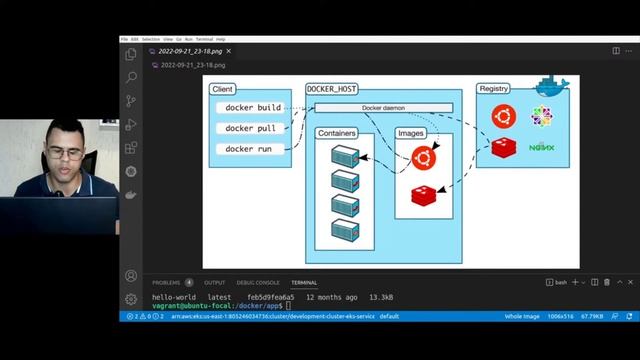Click the AWS EKS cluster status entry

click(273, 316)
